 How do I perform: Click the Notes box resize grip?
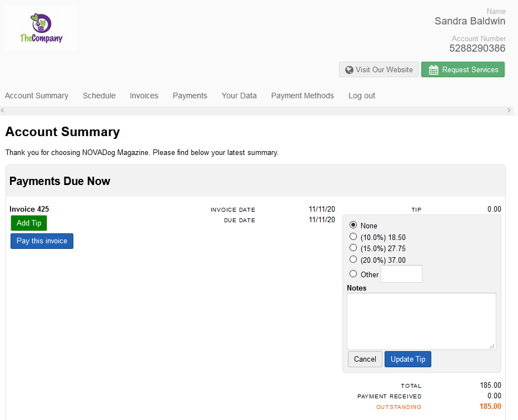[492, 346]
